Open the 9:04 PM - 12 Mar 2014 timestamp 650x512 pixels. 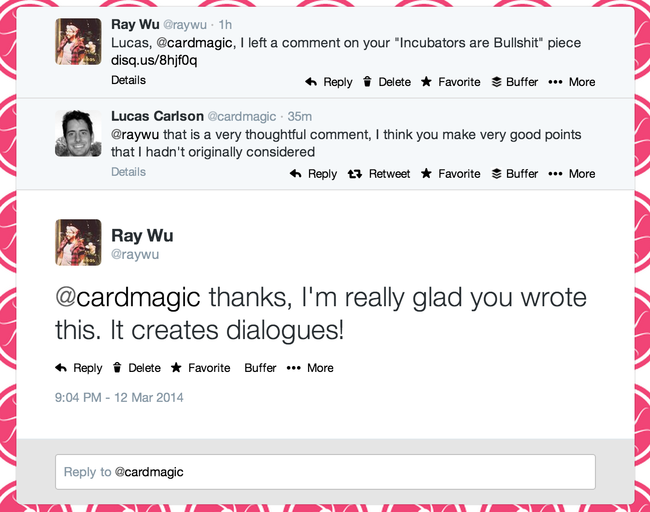click(x=119, y=397)
